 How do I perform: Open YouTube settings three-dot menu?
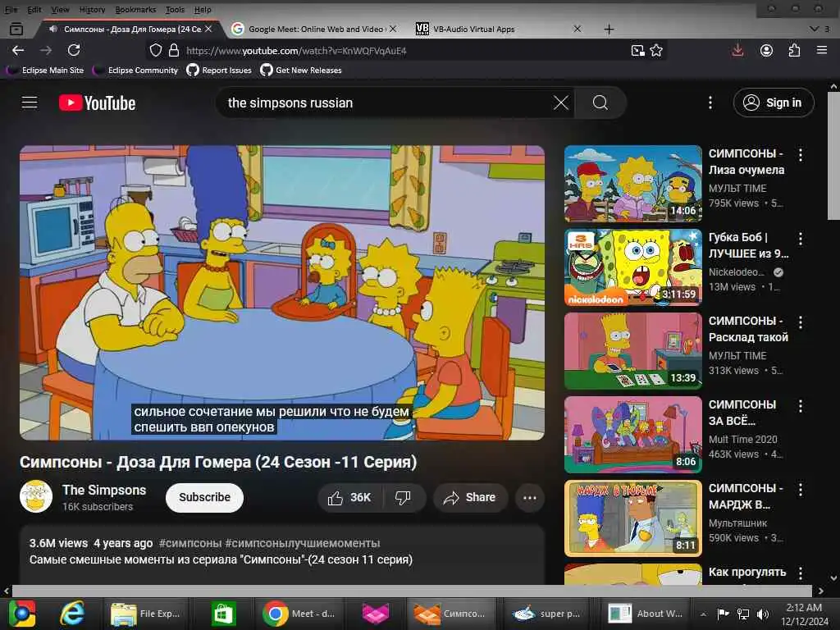710,103
